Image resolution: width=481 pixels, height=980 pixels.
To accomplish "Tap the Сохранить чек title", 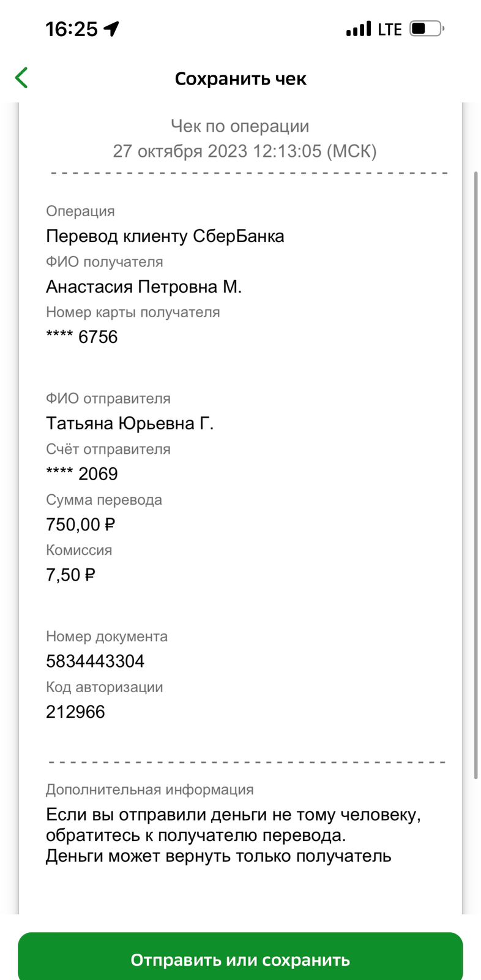I will click(x=240, y=79).
